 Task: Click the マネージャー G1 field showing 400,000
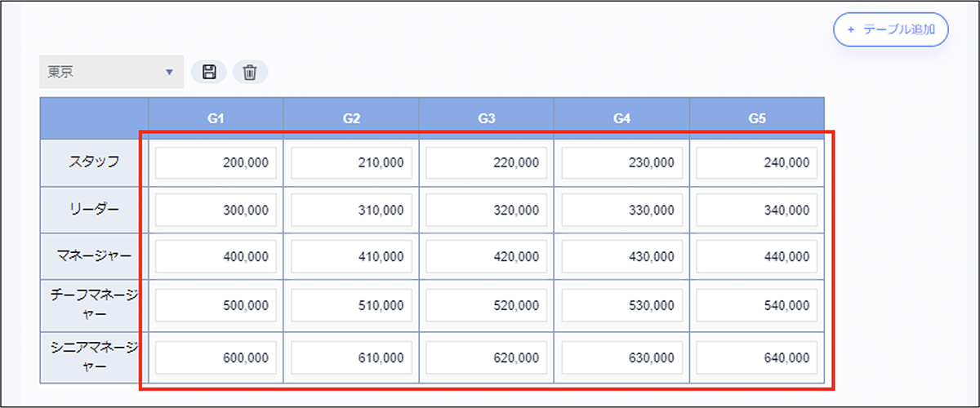(x=216, y=257)
